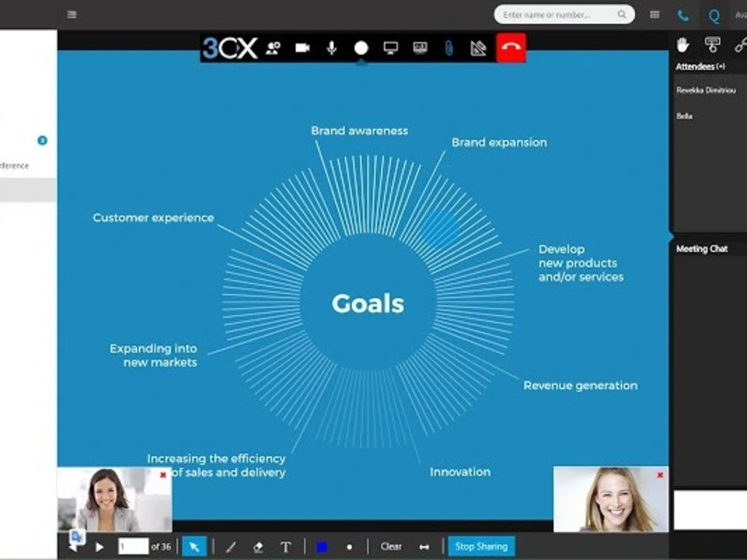The image size is (747, 560).
Task: Click Stop Sharing
Action: tap(481, 547)
